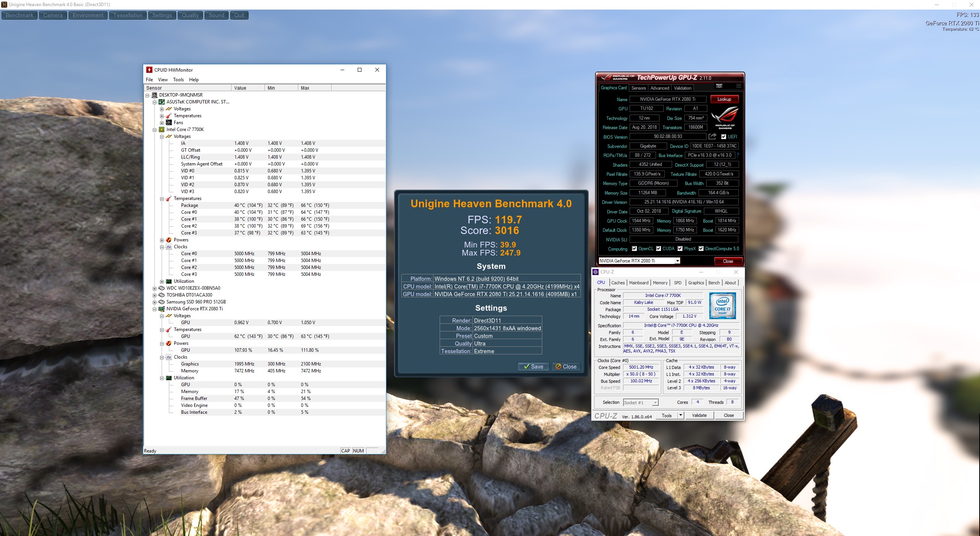Toggle the CUDA checkbox
The height and width of the screenshot is (536, 980).
point(658,249)
